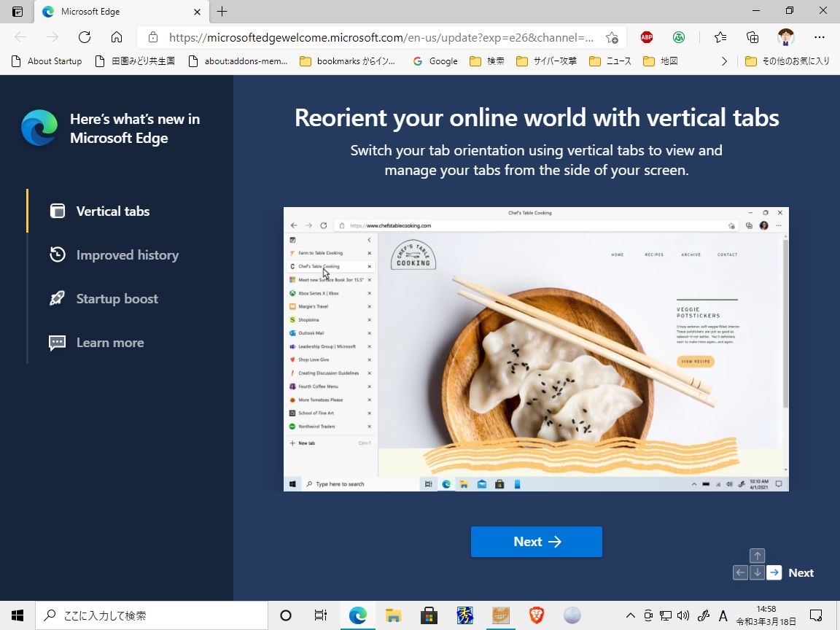Viewport: 840px width, 630px height.
Task: Expand the その他のお気に入り folder
Action: coord(787,61)
